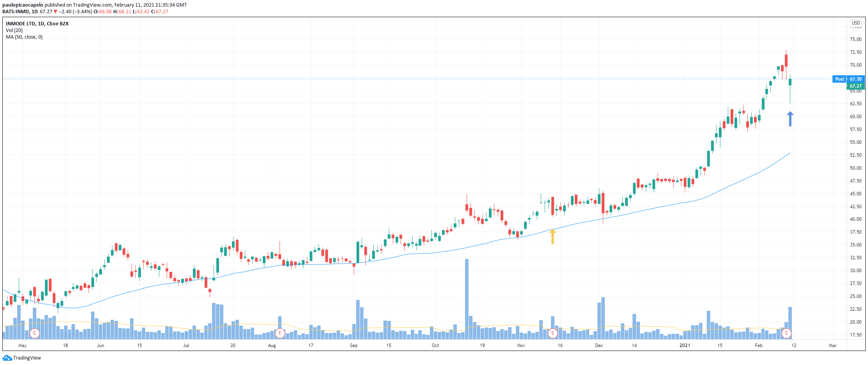The height and width of the screenshot is (365, 868).
Task: Click the 30.00 price axis label
Action: (x=856, y=271)
